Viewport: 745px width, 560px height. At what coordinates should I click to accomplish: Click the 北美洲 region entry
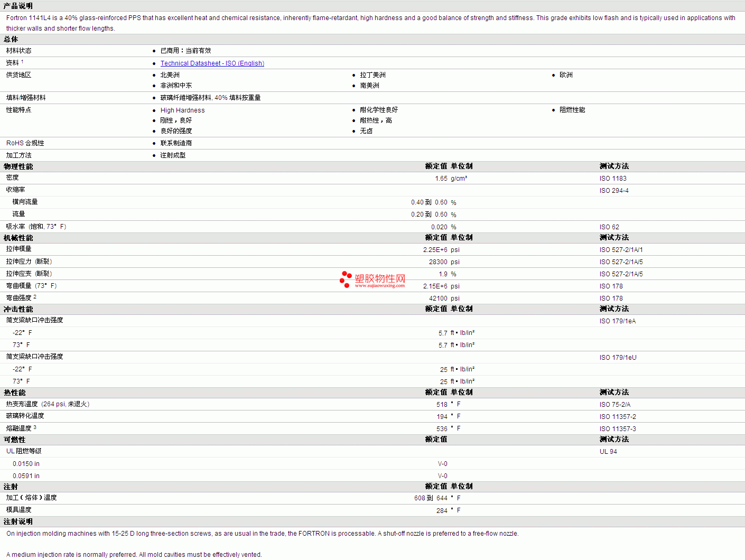click(170, 75)
